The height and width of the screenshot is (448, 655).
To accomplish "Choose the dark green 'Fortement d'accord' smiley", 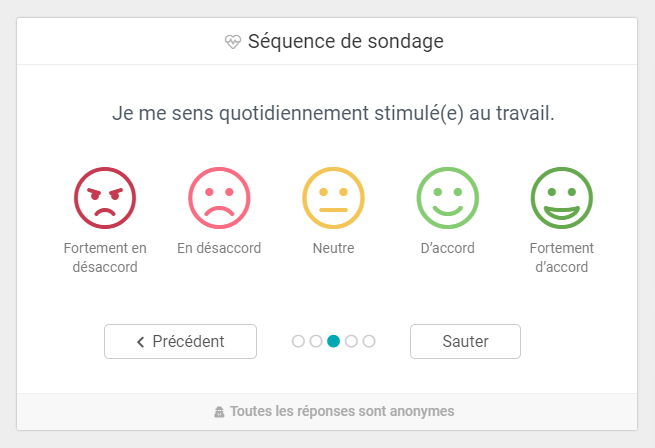I will (x=561, y=198).
